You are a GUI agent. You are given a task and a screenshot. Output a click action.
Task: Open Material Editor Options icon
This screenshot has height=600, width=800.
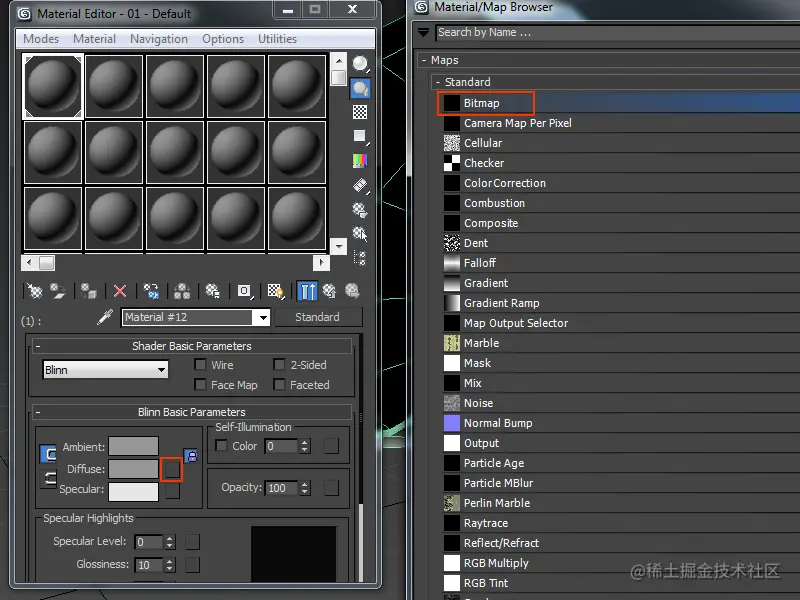tap(360, 210)
